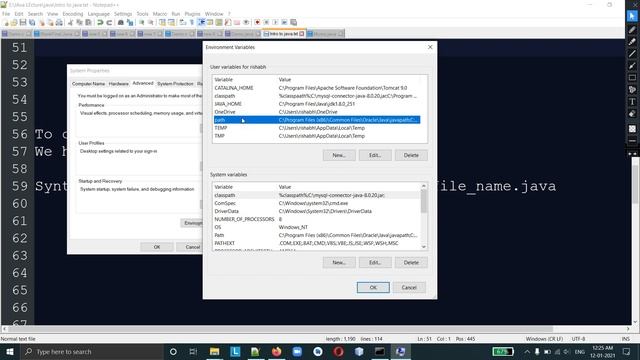Screen dimensions: 640x360
Task: Open the notification center icon
Action: [x=627, y=351]
